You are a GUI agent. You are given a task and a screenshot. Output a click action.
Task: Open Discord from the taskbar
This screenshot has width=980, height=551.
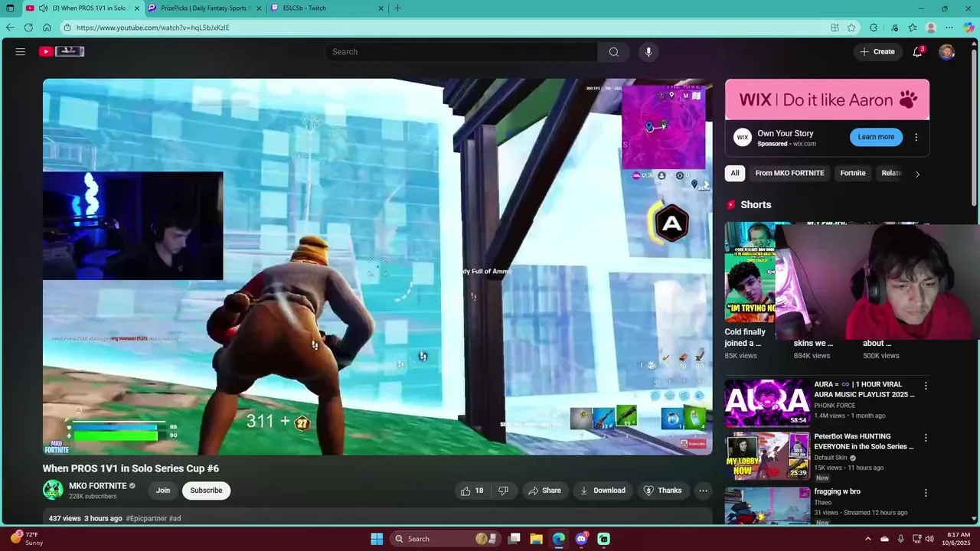[x=581, y=539]
